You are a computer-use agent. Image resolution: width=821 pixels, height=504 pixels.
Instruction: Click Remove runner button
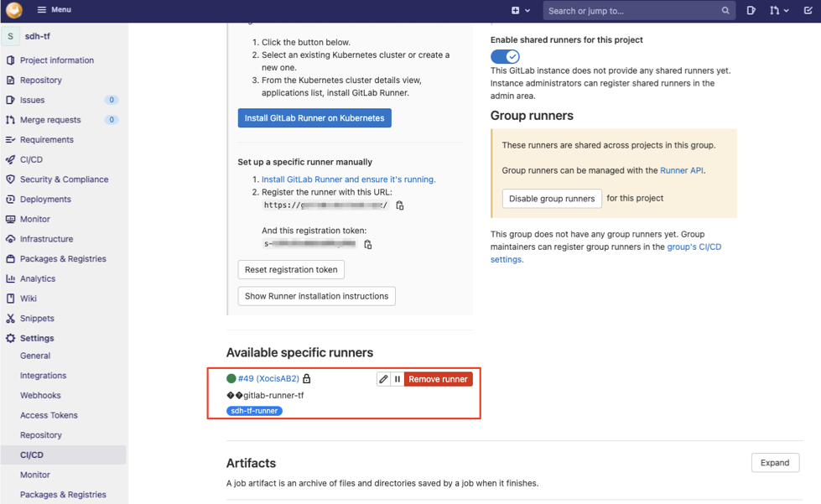point(439,379)
